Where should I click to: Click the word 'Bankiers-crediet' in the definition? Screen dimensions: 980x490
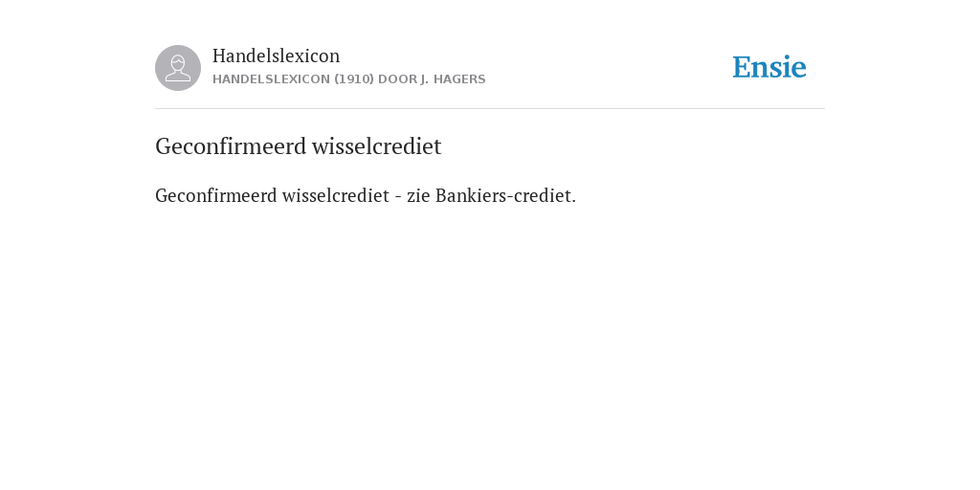[504, 195]
